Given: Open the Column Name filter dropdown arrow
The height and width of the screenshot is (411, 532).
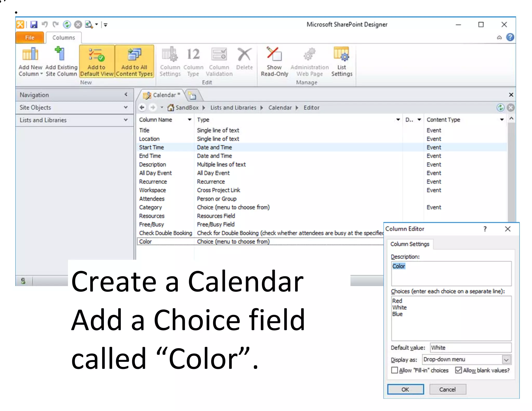Looking at the screenshot, I should (190, 120).
